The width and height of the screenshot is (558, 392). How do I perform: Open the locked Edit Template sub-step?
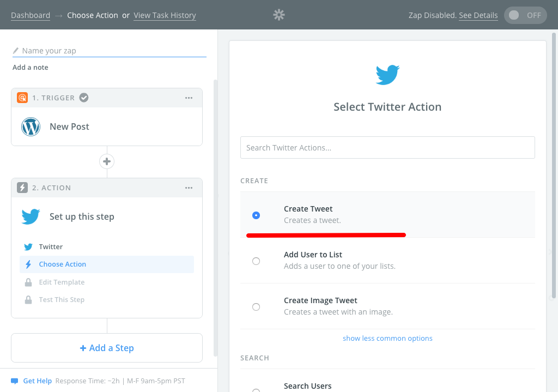[x=107, y=282]
